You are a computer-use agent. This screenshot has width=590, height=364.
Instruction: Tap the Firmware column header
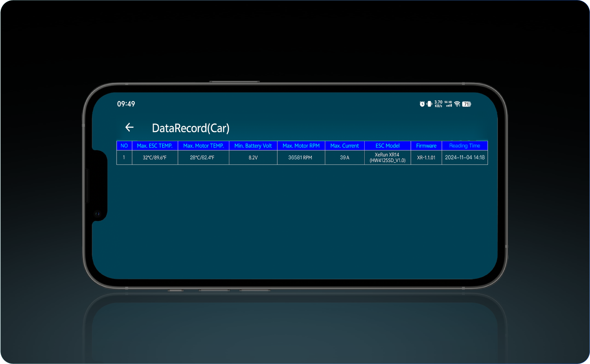tap(426, 146)
